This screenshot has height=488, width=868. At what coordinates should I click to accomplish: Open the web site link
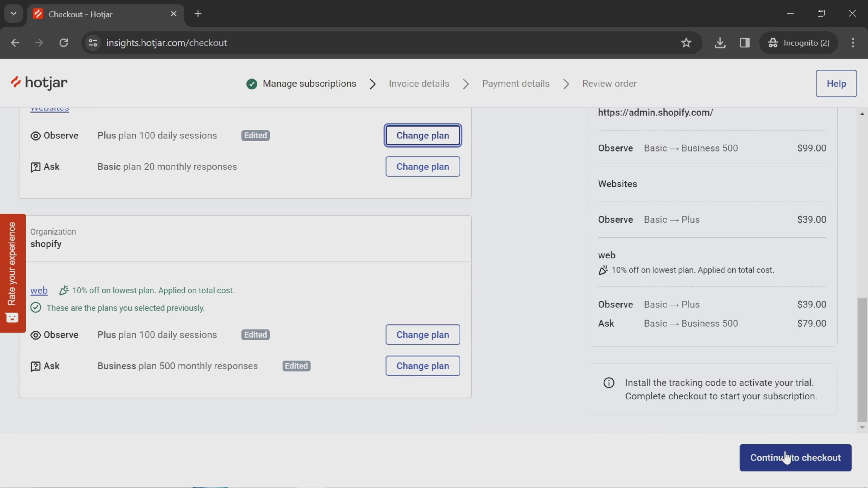click(x=39, y=290)
